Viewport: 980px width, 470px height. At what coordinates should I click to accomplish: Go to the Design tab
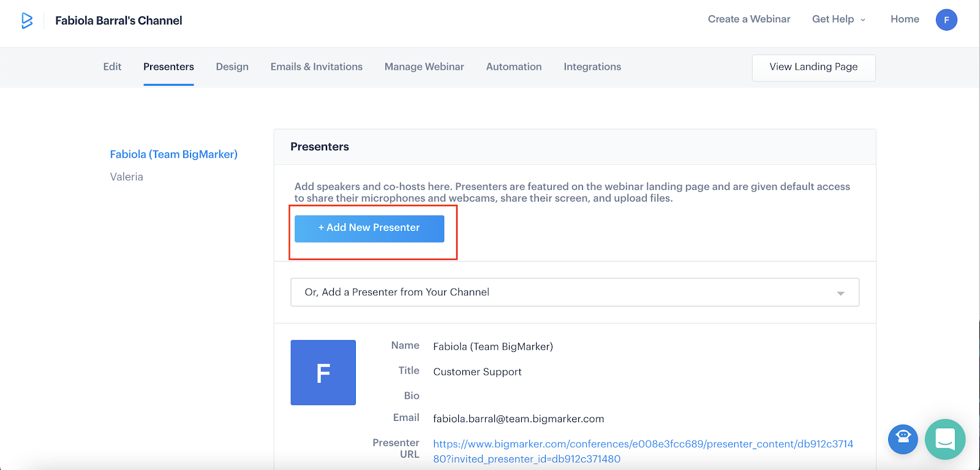pos(232,67)
